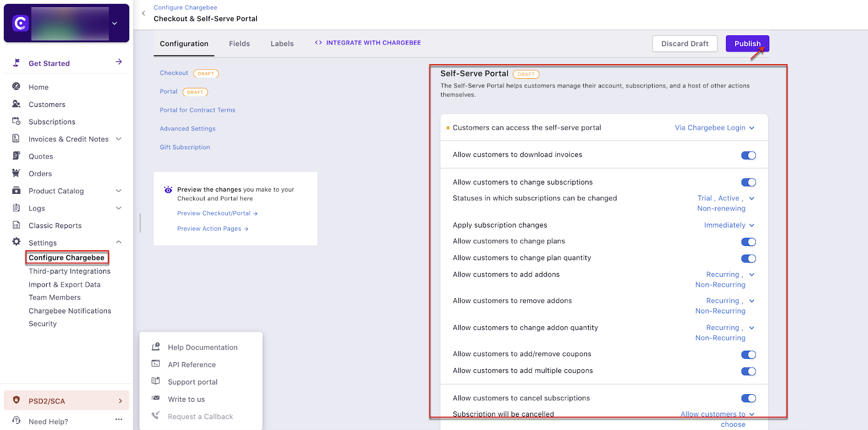Click the Invoices & Credit Notes icon

click(16, 138)
